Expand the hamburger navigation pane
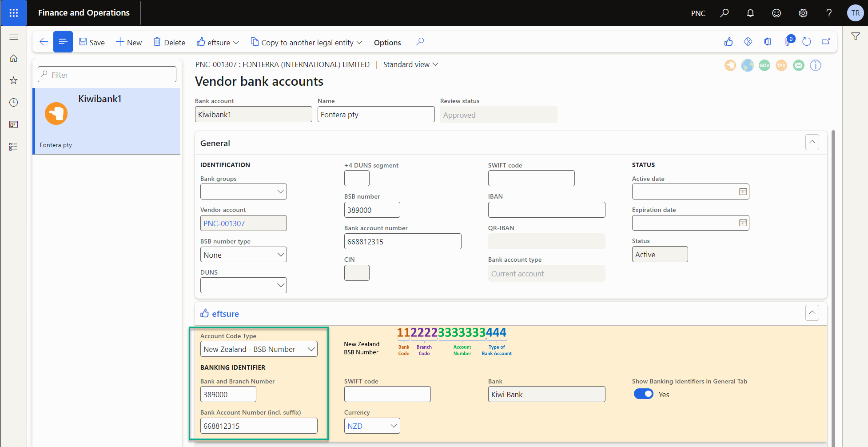Viewport: 868px width, 447px height. coord(14,37)
